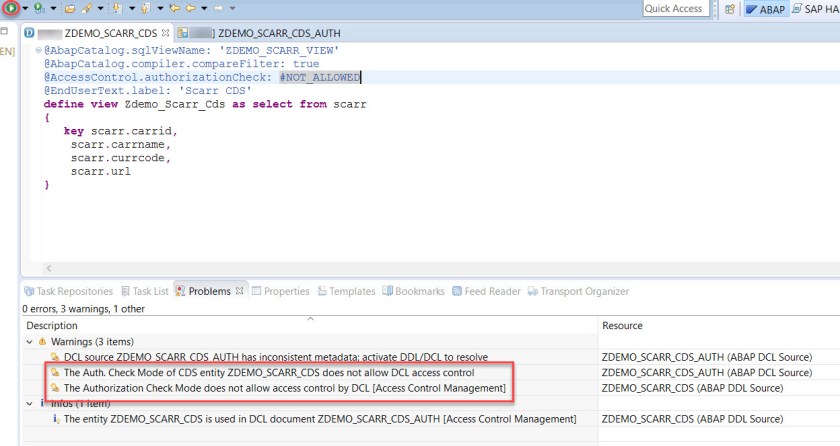This screenshot has width=840, height=446.
Task: Select the 'Auth. Check Mode of CDS entity' warning
Action: tap(269, 373)
